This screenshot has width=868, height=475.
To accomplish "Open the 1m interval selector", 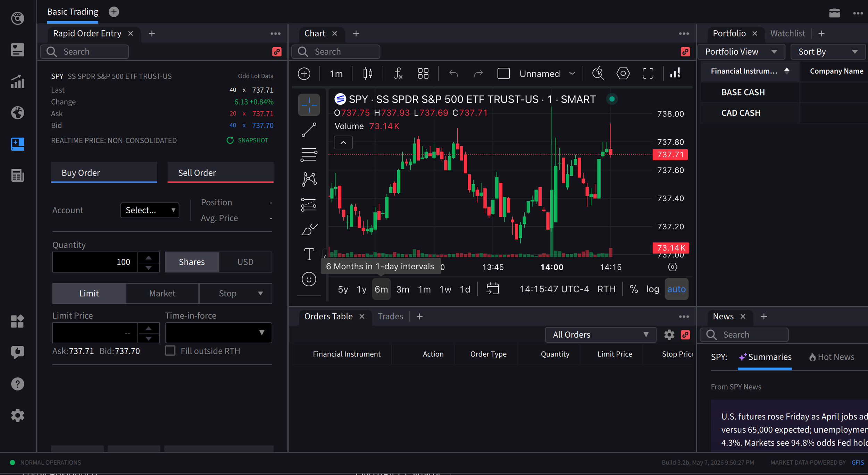I will pos(336,74).
